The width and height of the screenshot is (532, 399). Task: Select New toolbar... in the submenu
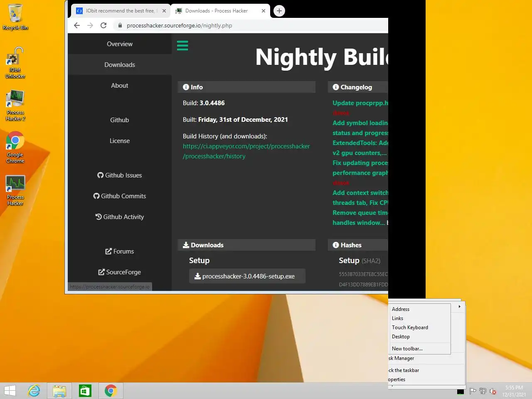coord(420,348)
